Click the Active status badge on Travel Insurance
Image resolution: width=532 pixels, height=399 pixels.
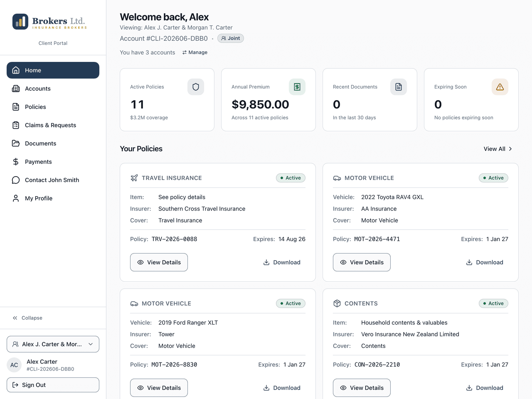click(291, 178)
